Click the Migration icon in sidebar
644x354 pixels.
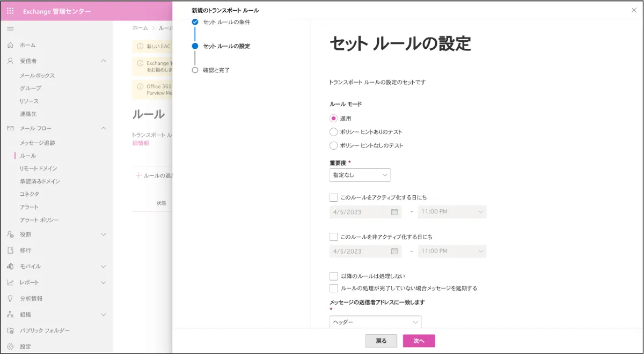tap(10, 250)
